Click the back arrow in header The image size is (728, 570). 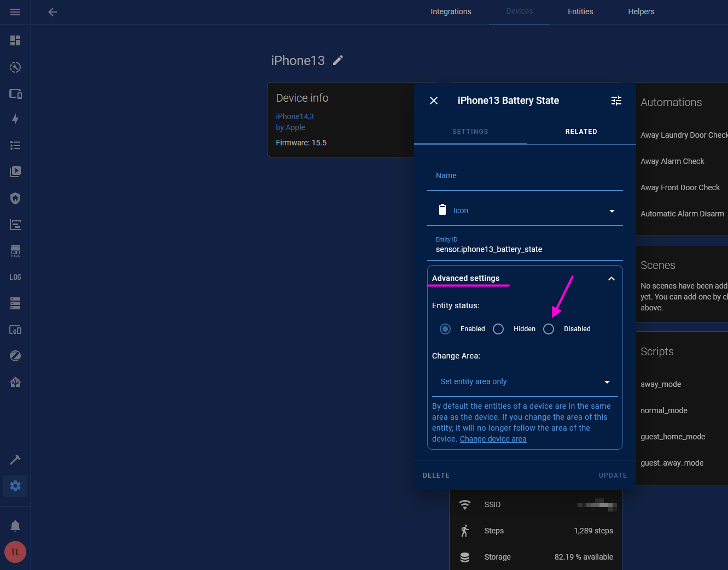[53, 12]
